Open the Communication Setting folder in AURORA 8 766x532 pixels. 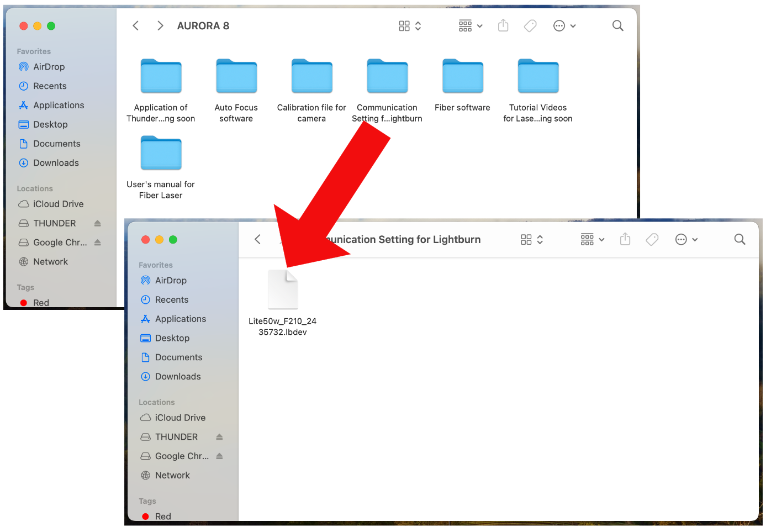pos(387,76)
